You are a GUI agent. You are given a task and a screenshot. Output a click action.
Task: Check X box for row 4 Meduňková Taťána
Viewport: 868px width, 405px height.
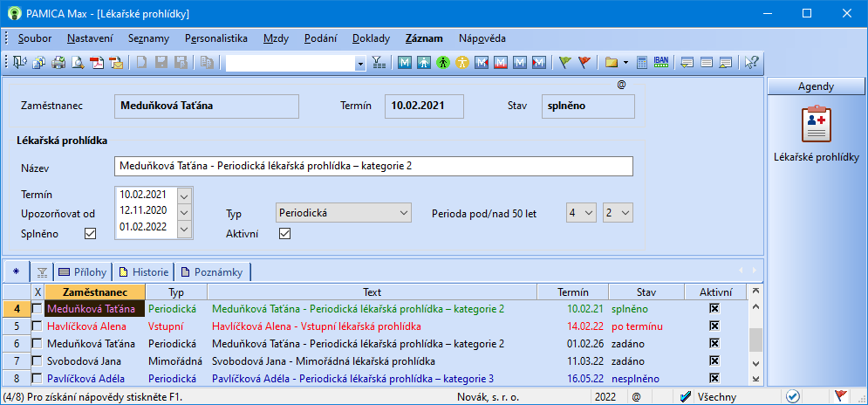click(38, 309)
